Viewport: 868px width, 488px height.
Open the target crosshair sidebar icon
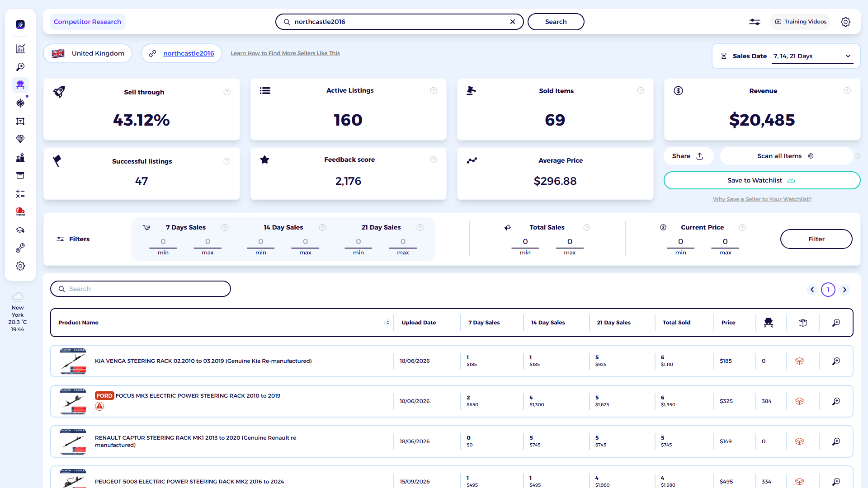click(20, 103)
